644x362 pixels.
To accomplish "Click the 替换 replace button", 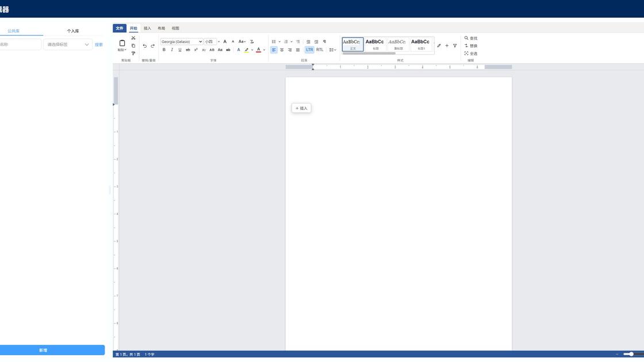I will pyautogui.click(x=471, y=45).
